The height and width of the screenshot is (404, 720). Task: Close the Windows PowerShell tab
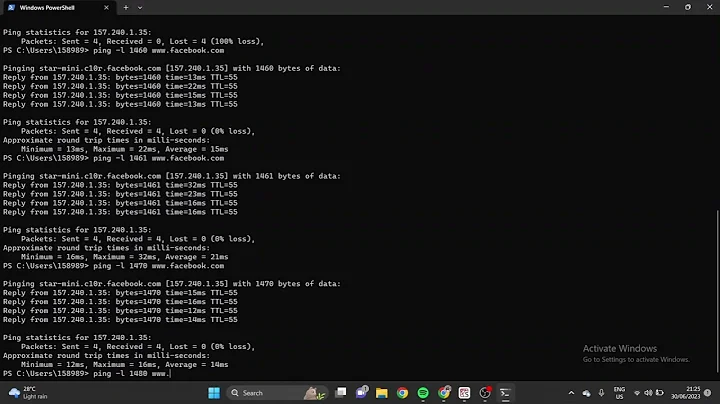[107, 7]
